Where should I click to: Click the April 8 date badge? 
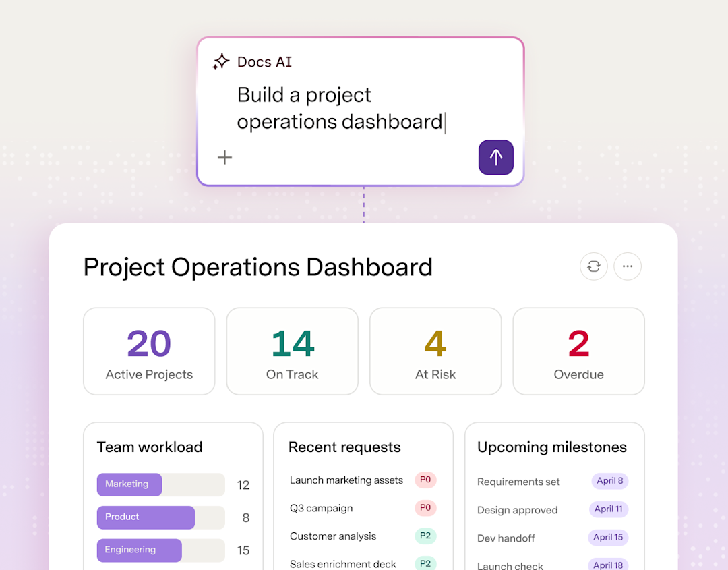[x=609, y=480]
